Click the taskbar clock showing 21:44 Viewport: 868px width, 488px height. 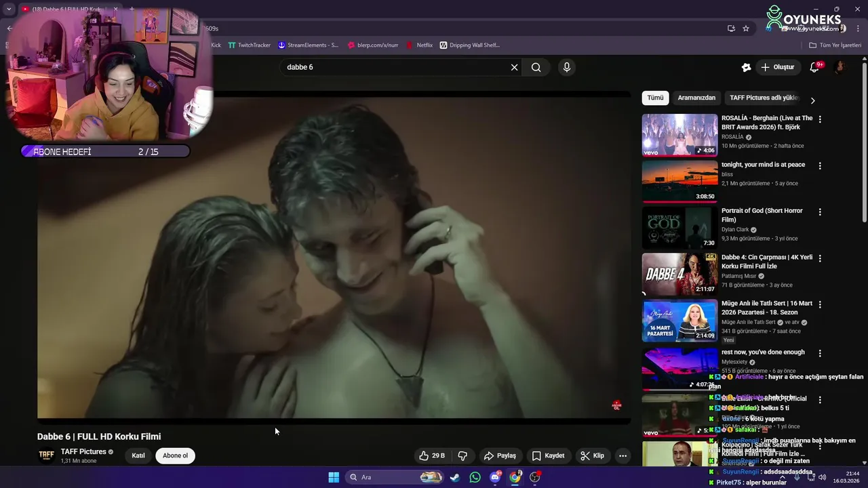(848, 477)
